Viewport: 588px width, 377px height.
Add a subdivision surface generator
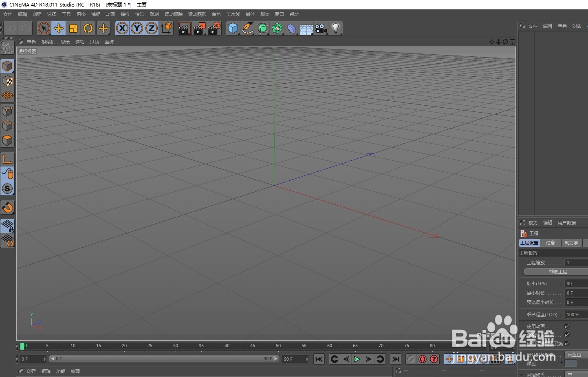pyautogui.click(x=262, y=28)
